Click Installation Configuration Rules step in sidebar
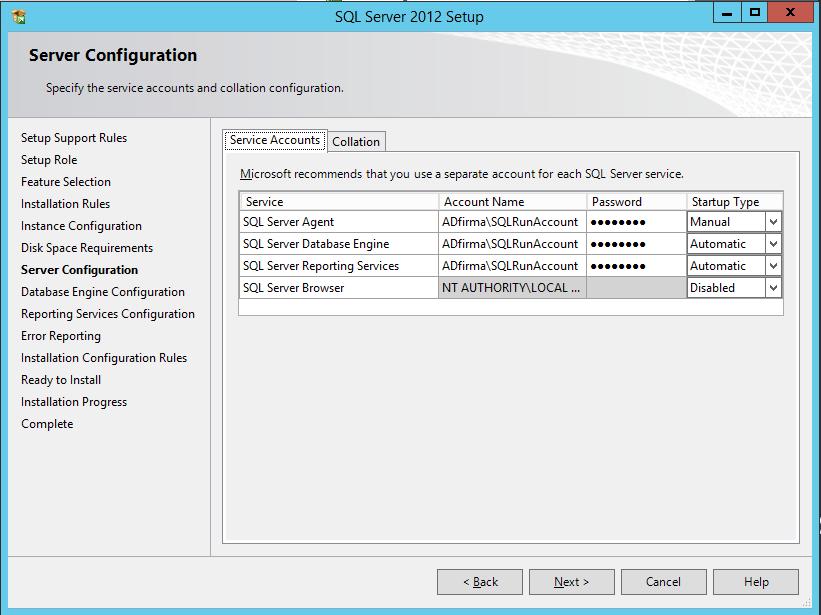The image size is (821, 615). [104, 357]
